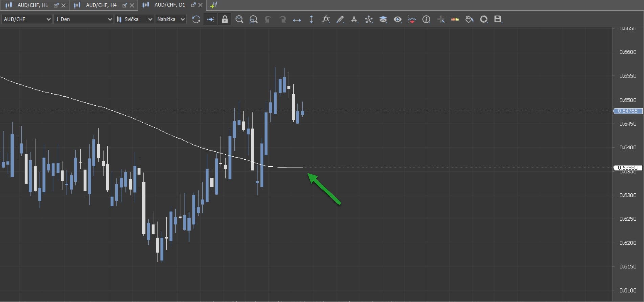644x302 pixels.
Task: Open the fx indicators menu
Action: click(x=326, y=19)
